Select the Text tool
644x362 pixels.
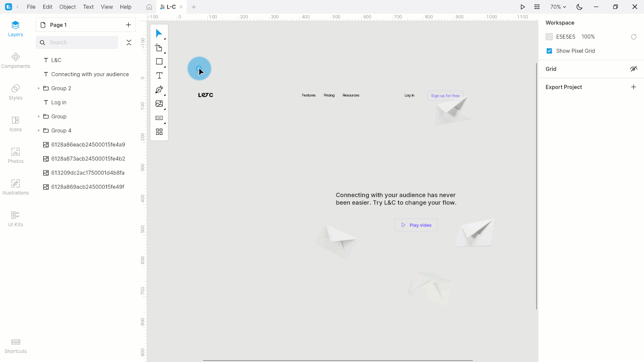[x=160, y=76]
